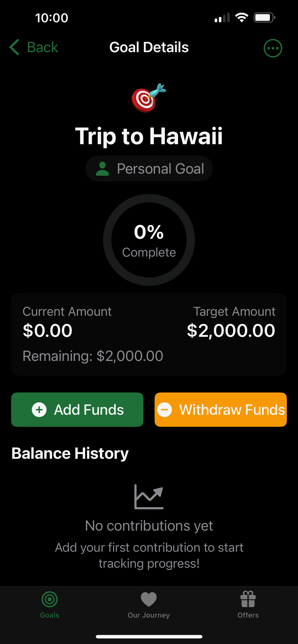The width and height of the screenshot is (298, 644).
Task: Tap the Goals target tab icon
Action: 49,599
